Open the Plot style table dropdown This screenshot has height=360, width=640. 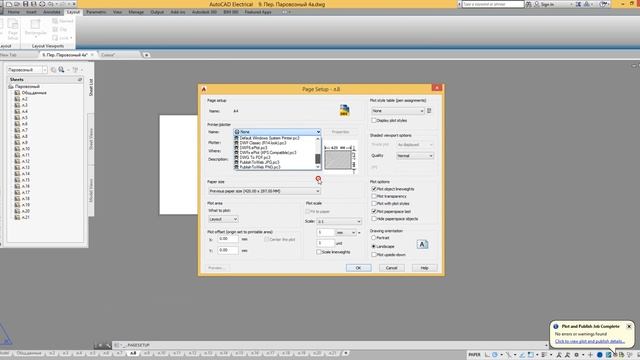click(x=398, y=111)
